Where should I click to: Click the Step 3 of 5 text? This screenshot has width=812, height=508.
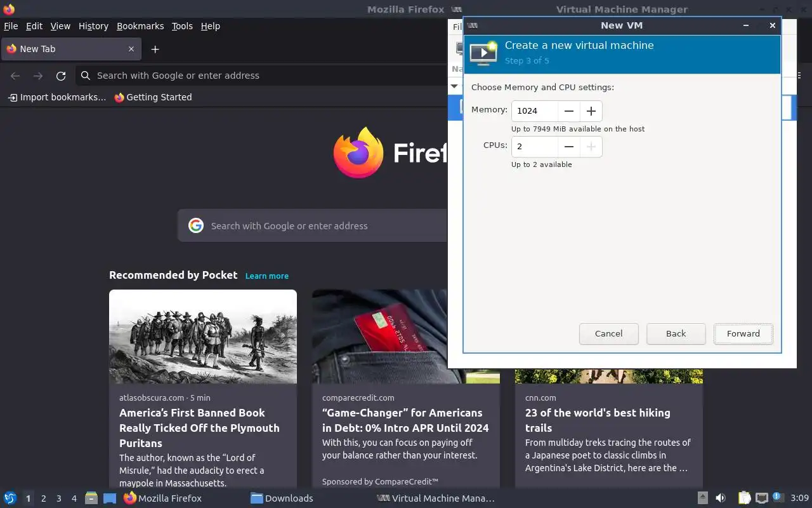click(x=527, y=61)
